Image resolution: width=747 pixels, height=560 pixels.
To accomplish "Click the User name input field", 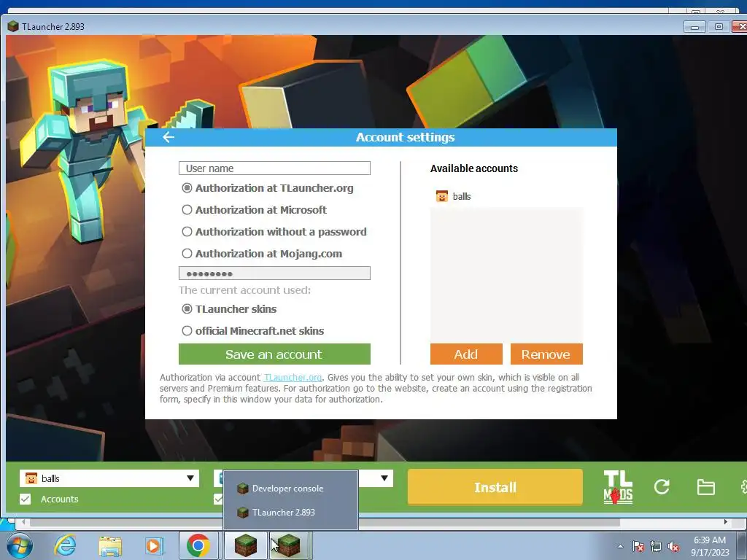I will click(x=274, y=168).
